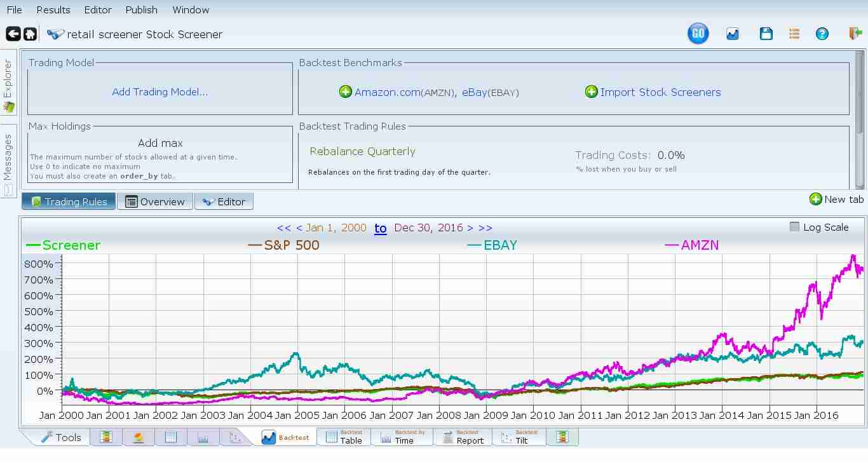
Task: Click the EBAY legend entry
Action: coord(492,245)
